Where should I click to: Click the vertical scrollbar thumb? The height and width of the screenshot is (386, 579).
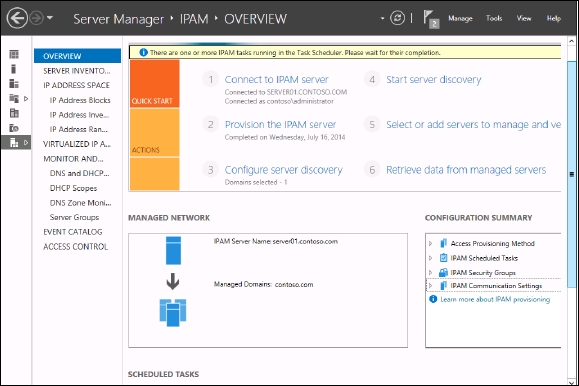(x=572, y=174)
